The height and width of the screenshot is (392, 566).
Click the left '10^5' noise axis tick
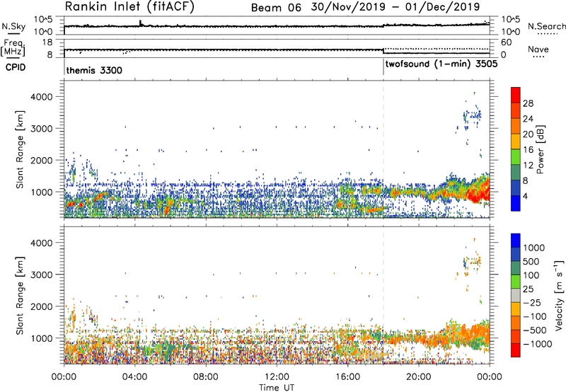pyautogui.click(x=43, y=20)
